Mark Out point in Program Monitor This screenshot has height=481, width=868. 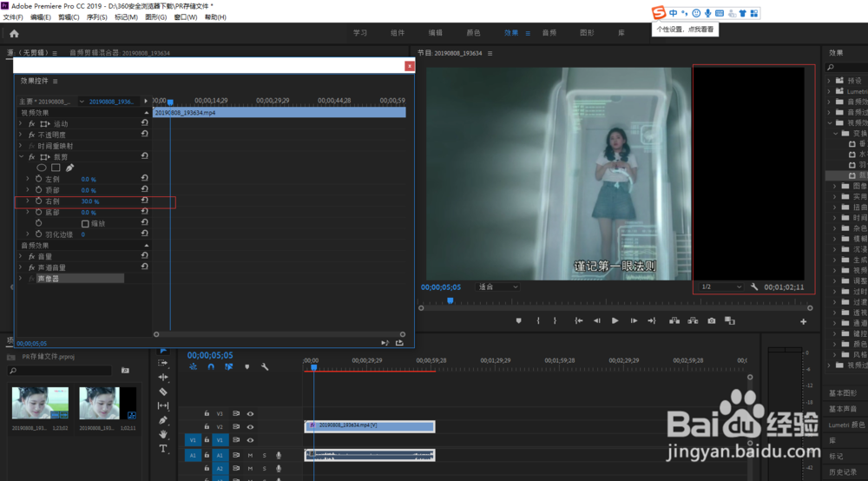point(555,321)
